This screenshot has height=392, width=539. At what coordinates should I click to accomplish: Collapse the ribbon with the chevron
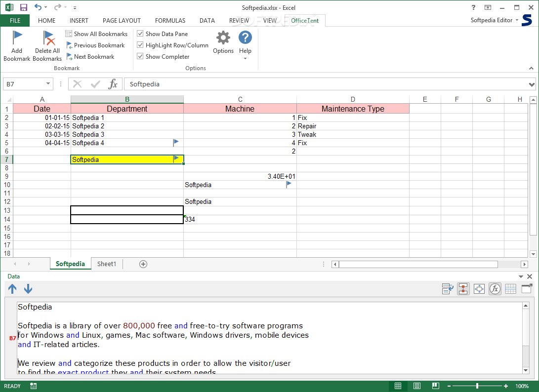pos(531,68)
